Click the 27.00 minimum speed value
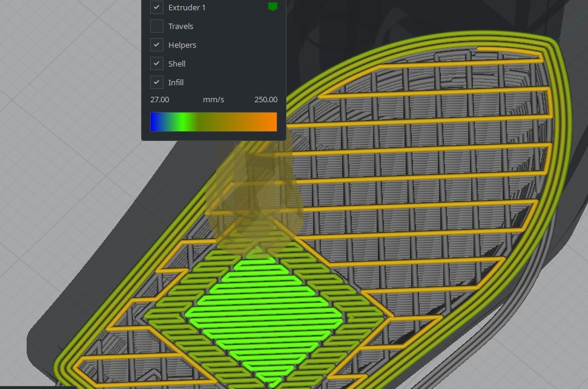Screen dimensions: 588x389 (159, 100)
